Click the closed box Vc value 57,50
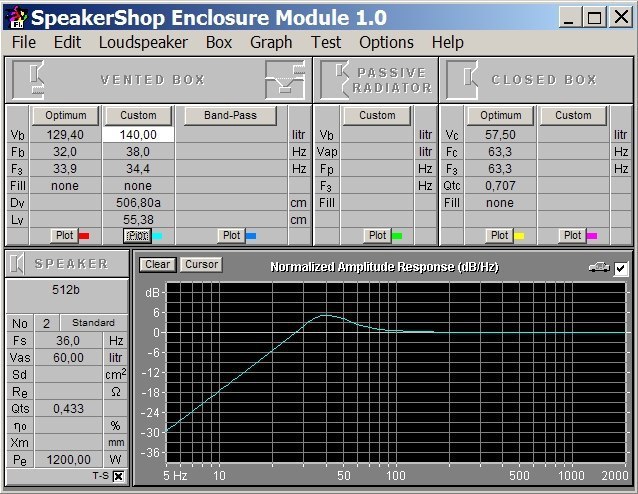Image resolution: width=638 pixels, height=494 pixels. point(500,135)
